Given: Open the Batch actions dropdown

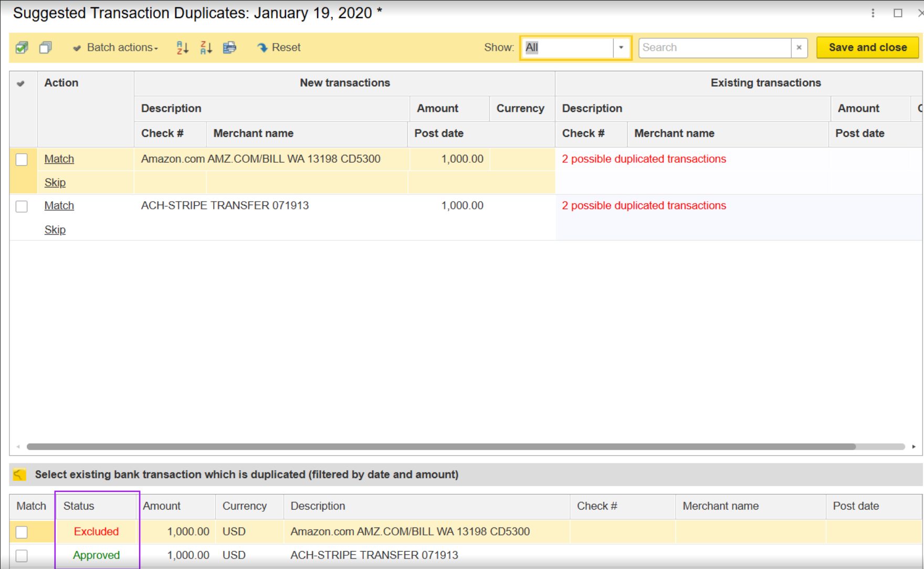Looking at the screenshot, I should coord(115,48).
